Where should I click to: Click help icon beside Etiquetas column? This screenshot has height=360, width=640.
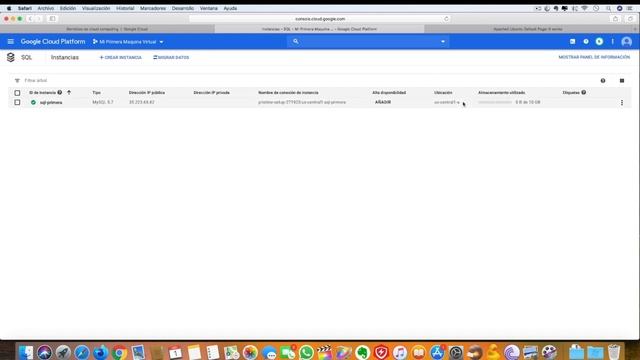(x=584, y=93)
